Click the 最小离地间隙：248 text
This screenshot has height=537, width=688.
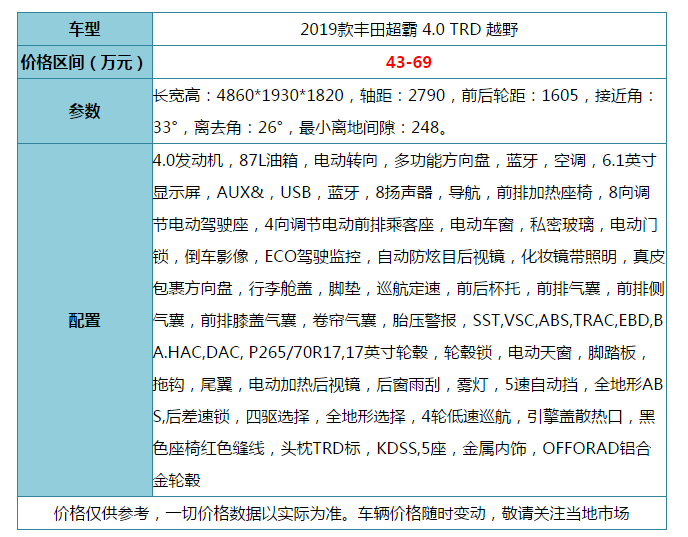coord(369,127)
